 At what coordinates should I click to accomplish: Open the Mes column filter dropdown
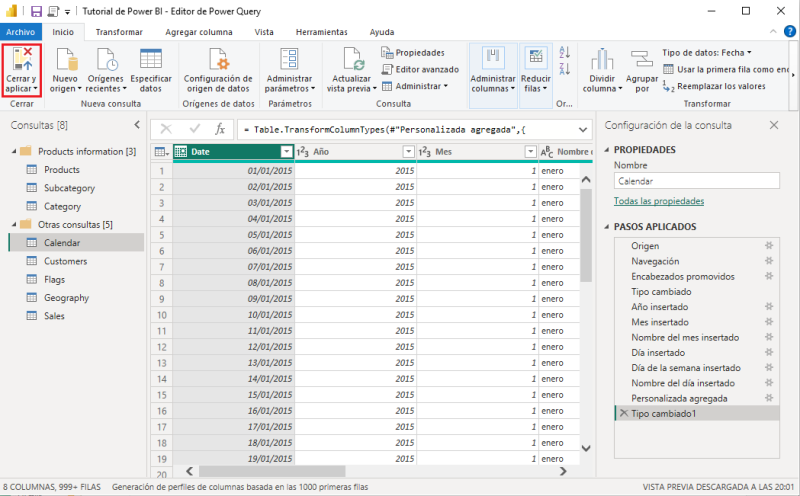pos(531,152)
